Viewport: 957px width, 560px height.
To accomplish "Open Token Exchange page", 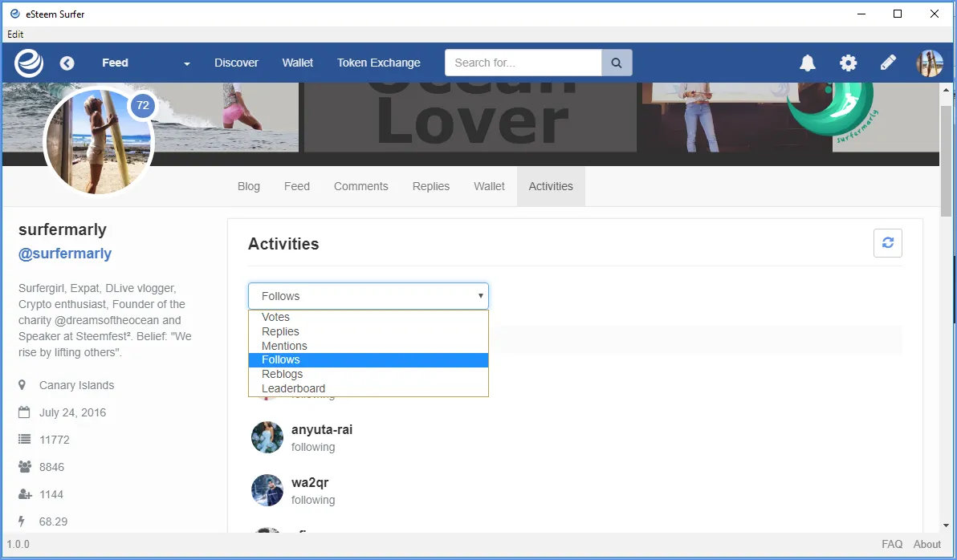I will pos(378,63).
